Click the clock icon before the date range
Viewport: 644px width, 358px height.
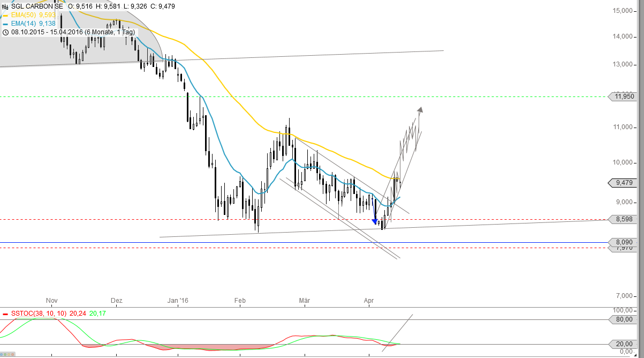click(5, 32)
